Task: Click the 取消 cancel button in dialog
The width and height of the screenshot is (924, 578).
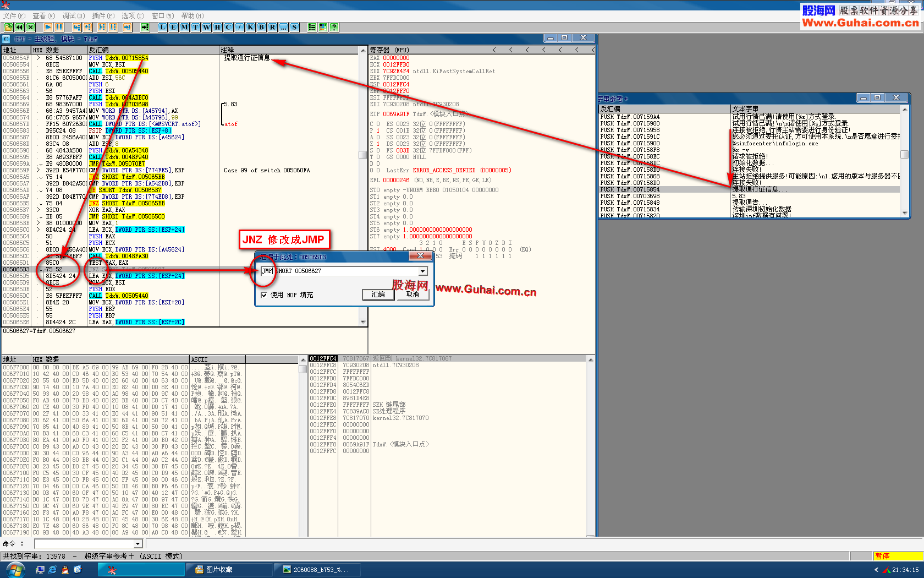Action: pyautogui.click(x=413, y=295)
